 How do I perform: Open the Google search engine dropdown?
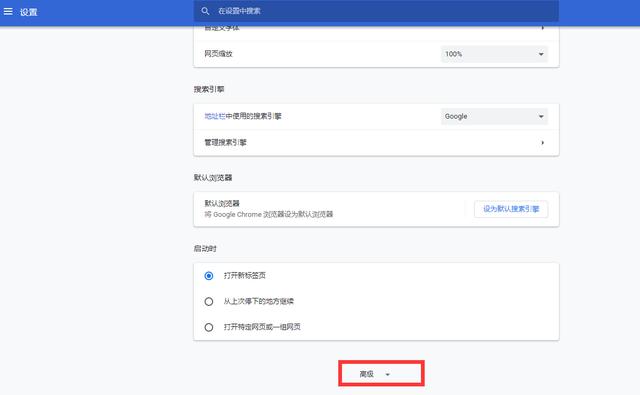click(x=494, y=116)
